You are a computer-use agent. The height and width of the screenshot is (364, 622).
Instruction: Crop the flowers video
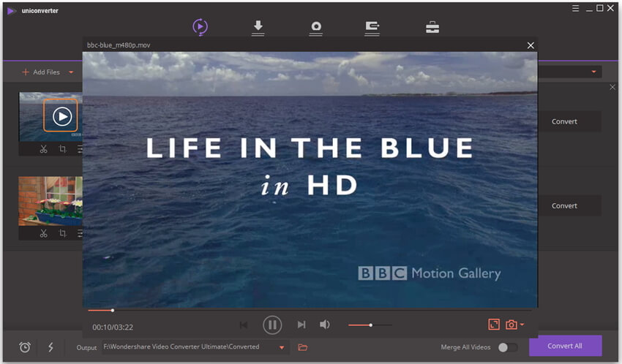[x=63, y=233]
